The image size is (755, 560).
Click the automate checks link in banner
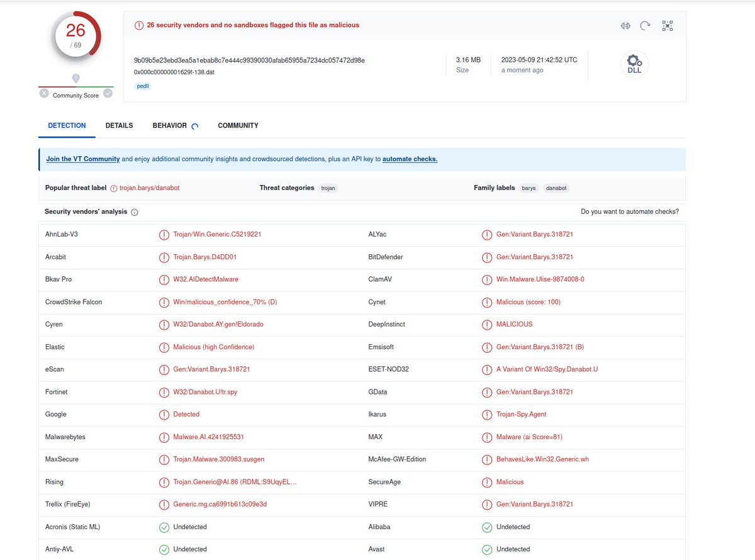(410, 159)
